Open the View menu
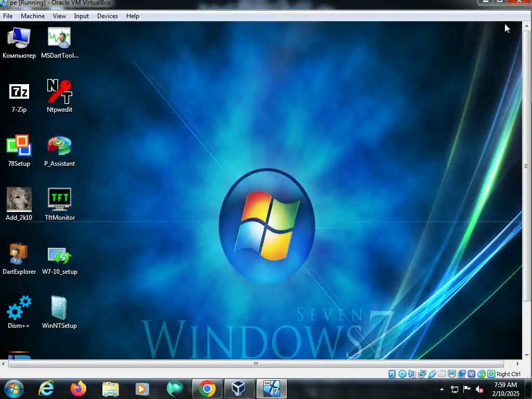532x399 pixels. point(59,16)
